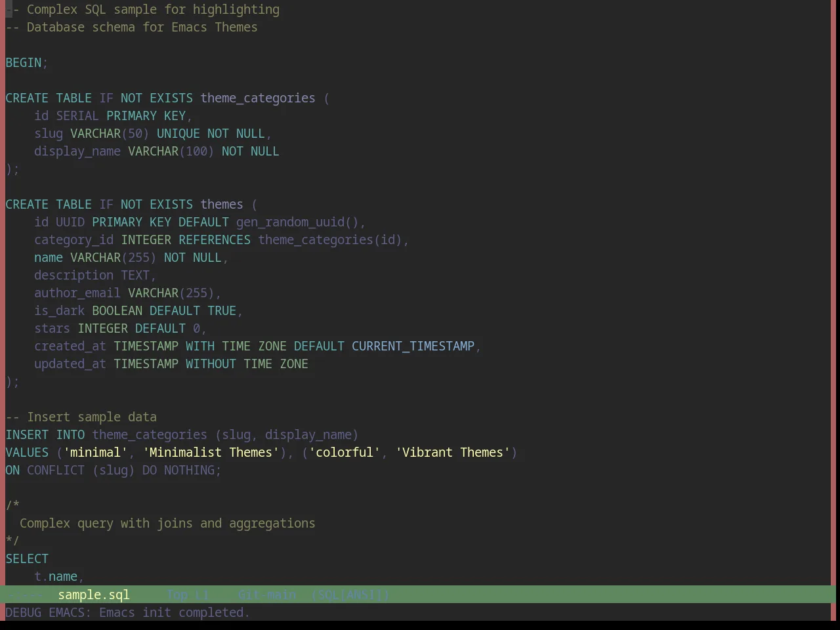Screen dimensions: 840x630
Task: Click the comment 'Database schema for Emacs Themes'
Action: [142, 28]
